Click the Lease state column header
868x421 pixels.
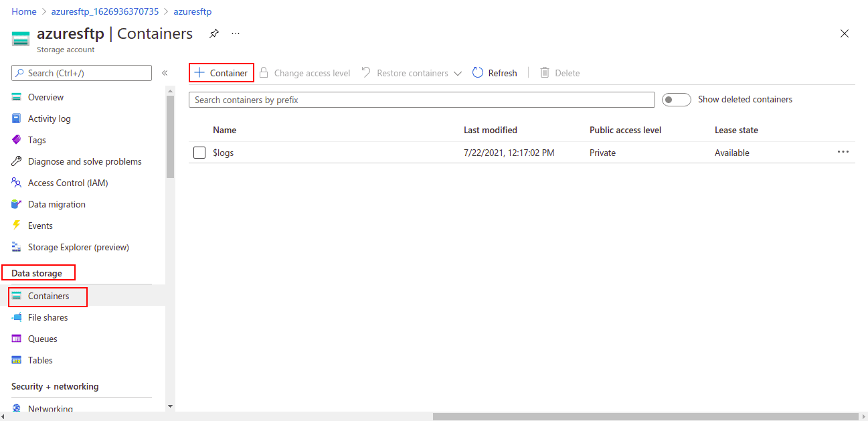click(x=736, y=130)
